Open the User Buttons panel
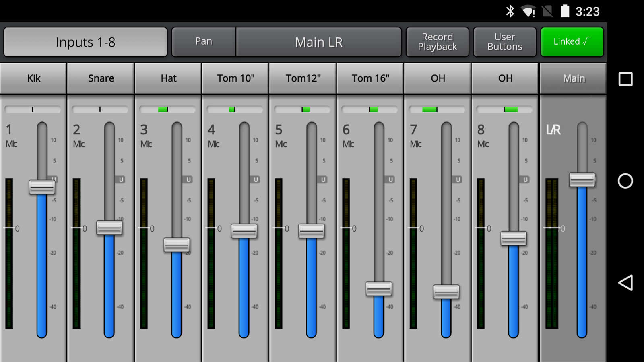The image size is (644, 362). [504, 42]
